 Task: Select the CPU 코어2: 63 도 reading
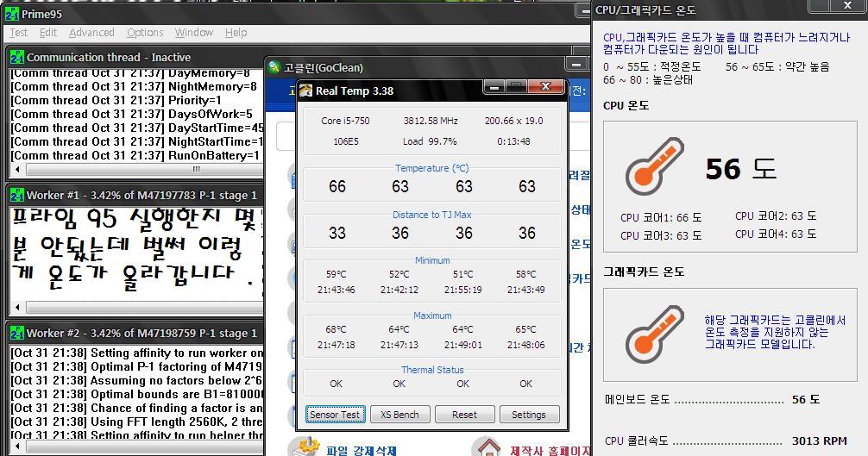776,216
